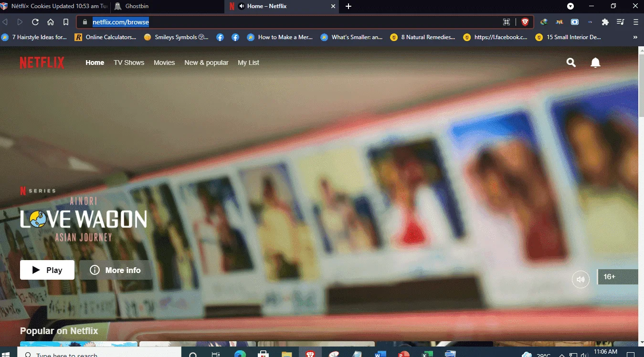
Task: Click the 16+ maturity rating badge
Action: pyautogui.click(x=618, y=277)
